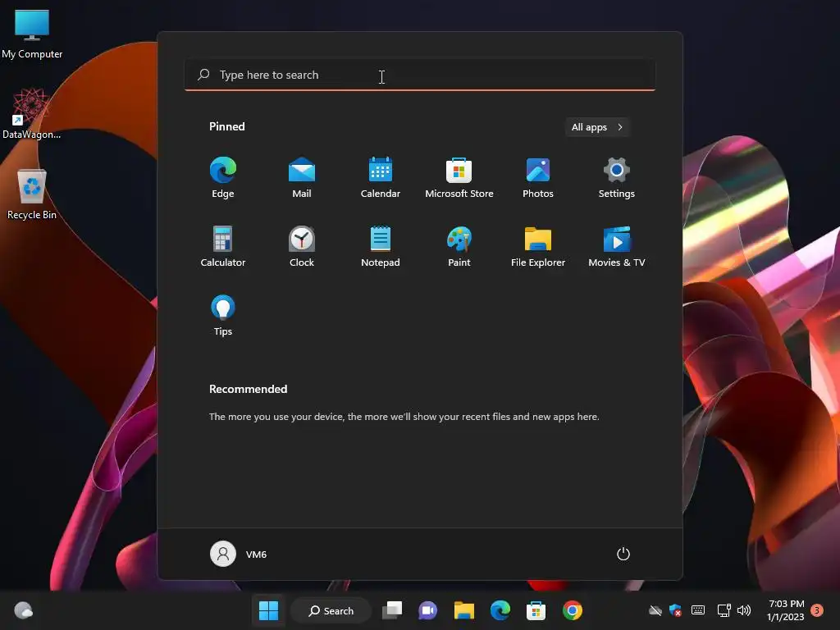Click the touch keyboard tray icon
The height and width of the screenshot is (630, 840).
(698, 610)
